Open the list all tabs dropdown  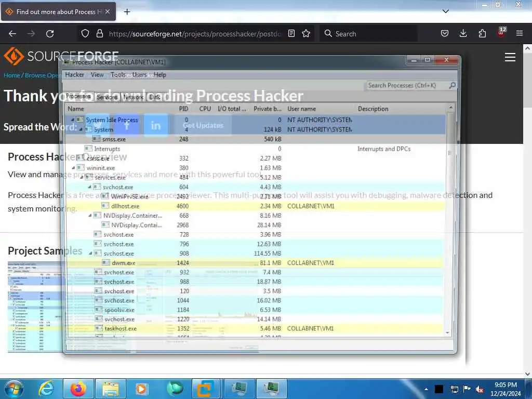[446, 11]
